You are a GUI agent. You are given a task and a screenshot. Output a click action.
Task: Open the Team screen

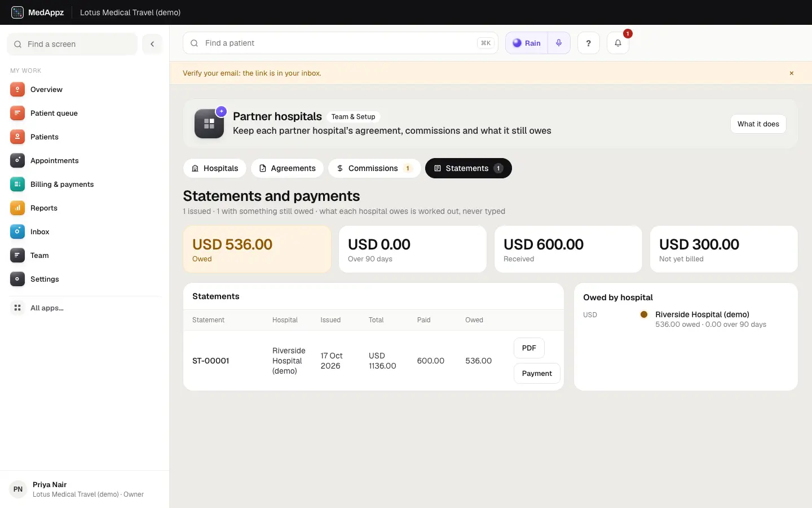click(85, 256)
